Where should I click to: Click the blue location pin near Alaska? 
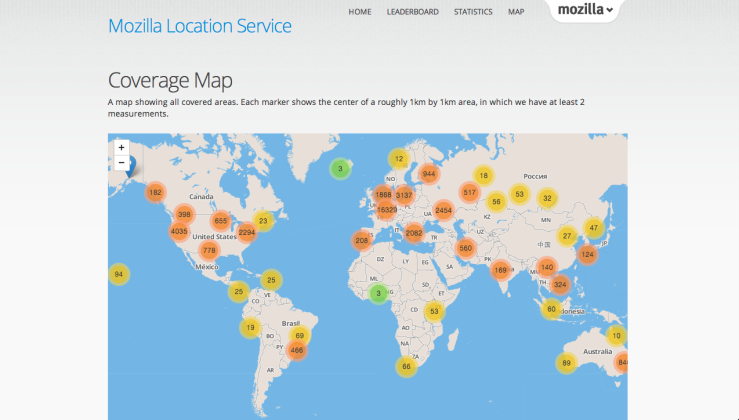[x=129, y=167]
